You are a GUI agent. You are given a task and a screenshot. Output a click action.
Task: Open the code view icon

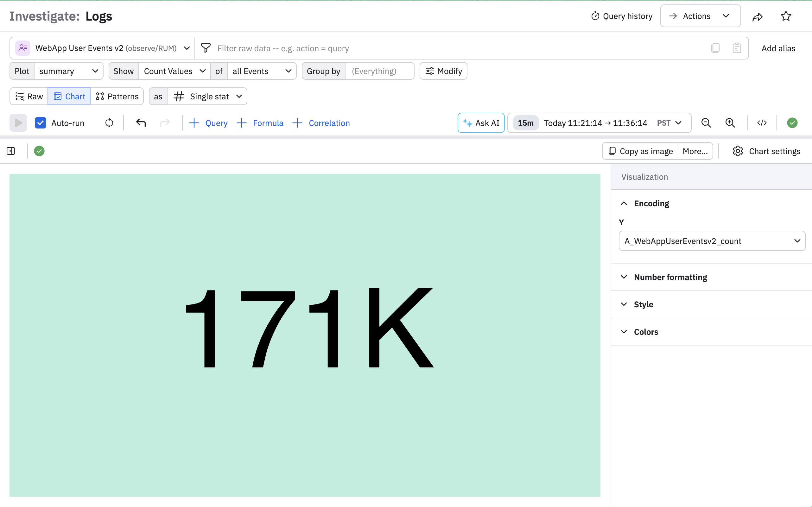pos(762,123)
